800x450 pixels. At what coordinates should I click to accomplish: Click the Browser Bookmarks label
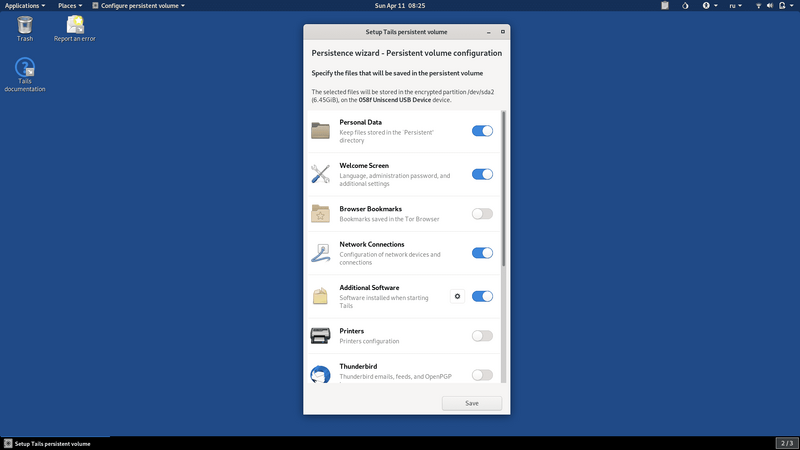[x=370, y=209]
